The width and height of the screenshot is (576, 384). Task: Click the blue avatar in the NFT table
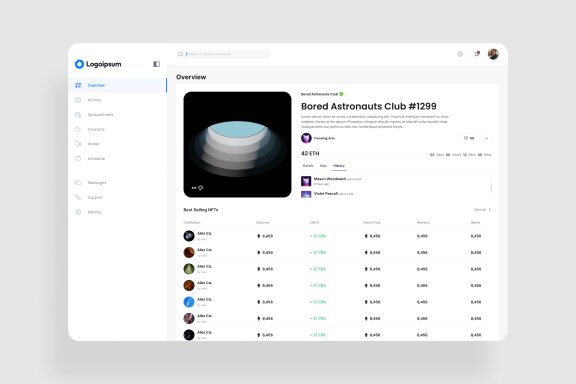click(189, 302)
